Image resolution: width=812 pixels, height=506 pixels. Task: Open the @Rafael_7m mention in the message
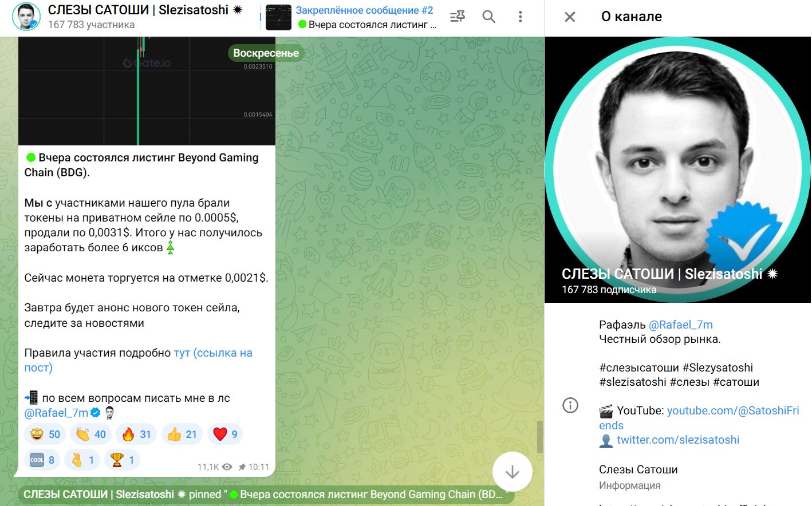tap(56, 413)
